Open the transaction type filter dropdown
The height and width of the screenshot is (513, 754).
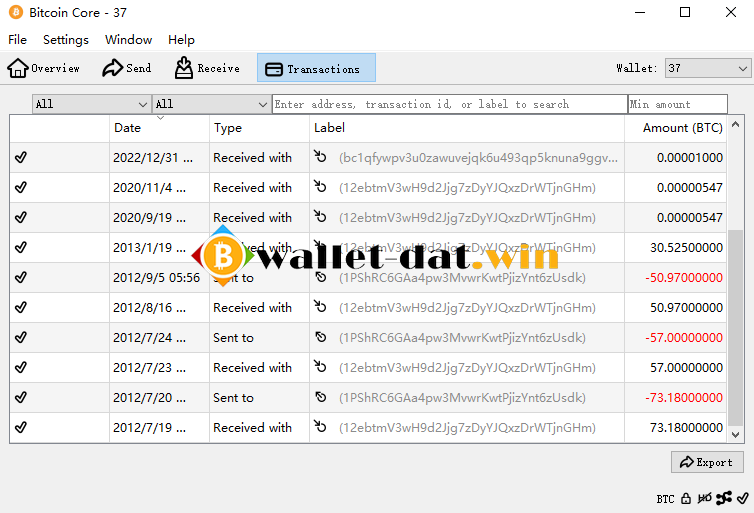tap(211, 104)
